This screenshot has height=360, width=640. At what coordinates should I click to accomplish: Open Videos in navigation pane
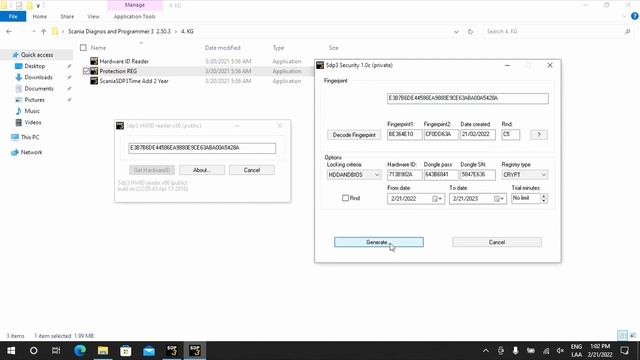[x=33, y=122]
